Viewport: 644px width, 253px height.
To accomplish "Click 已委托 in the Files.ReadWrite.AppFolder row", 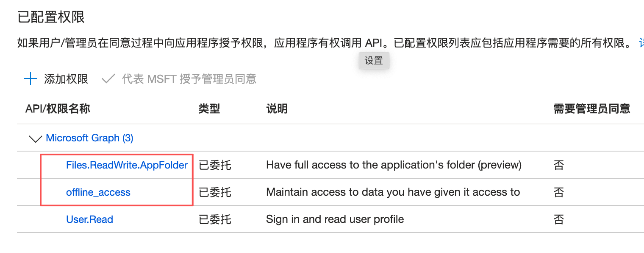I will tap(215, 165).
